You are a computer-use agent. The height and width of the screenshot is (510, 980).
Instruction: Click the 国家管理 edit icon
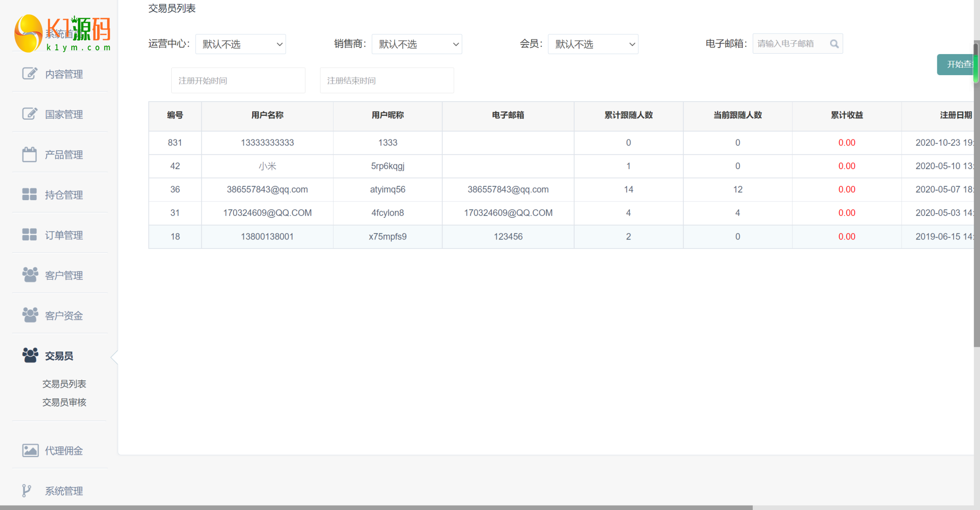click(30, 114)
